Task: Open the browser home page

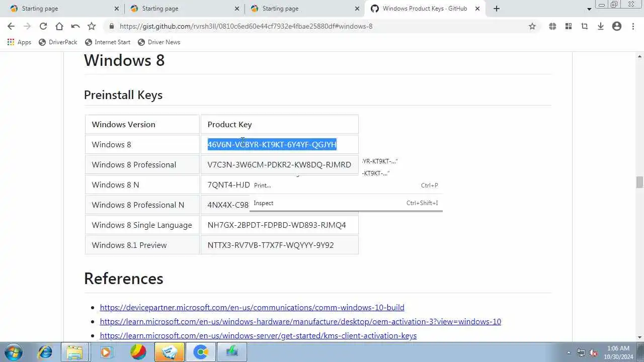Action: 59,26
